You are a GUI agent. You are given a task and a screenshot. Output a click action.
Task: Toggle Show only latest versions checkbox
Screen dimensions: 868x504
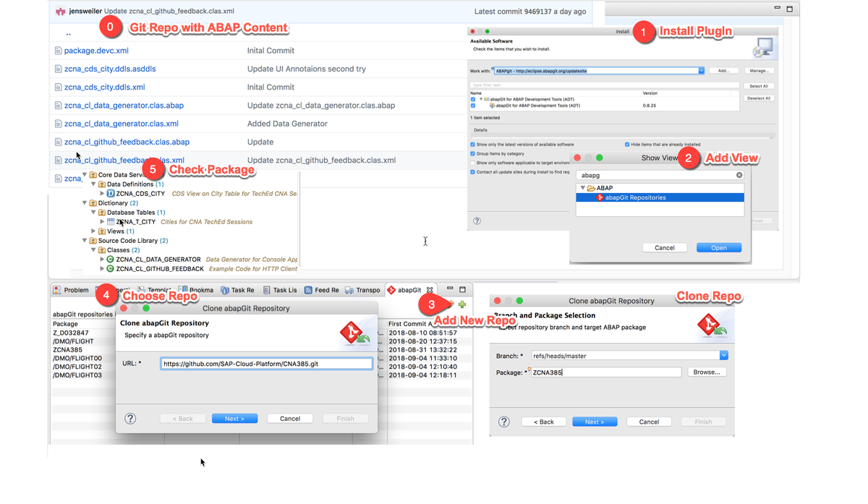click(x=473, y=145)
